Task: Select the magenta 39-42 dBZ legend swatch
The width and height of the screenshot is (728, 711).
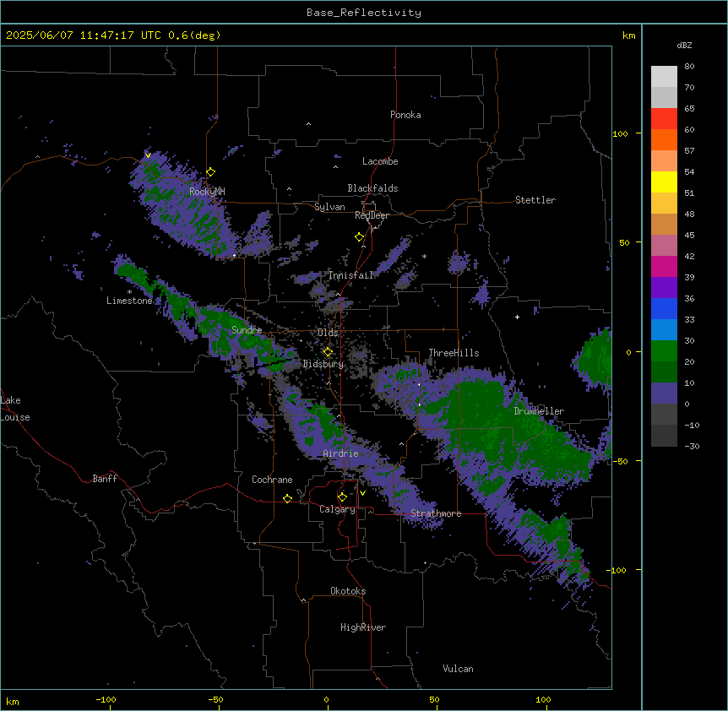Action: pos(664,266)
